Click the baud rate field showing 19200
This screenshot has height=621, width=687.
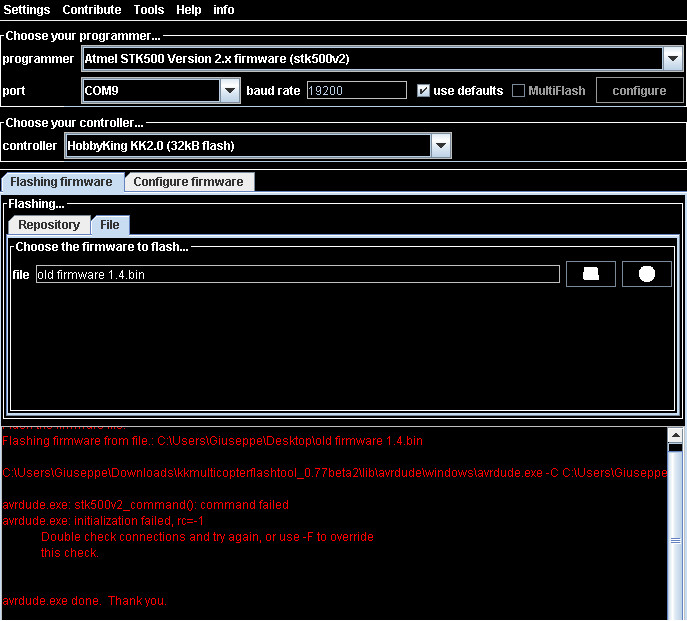(x=357, y=91)
